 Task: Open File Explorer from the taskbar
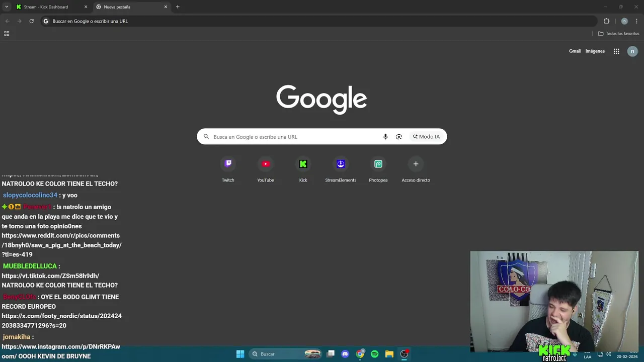click(389, 354)
